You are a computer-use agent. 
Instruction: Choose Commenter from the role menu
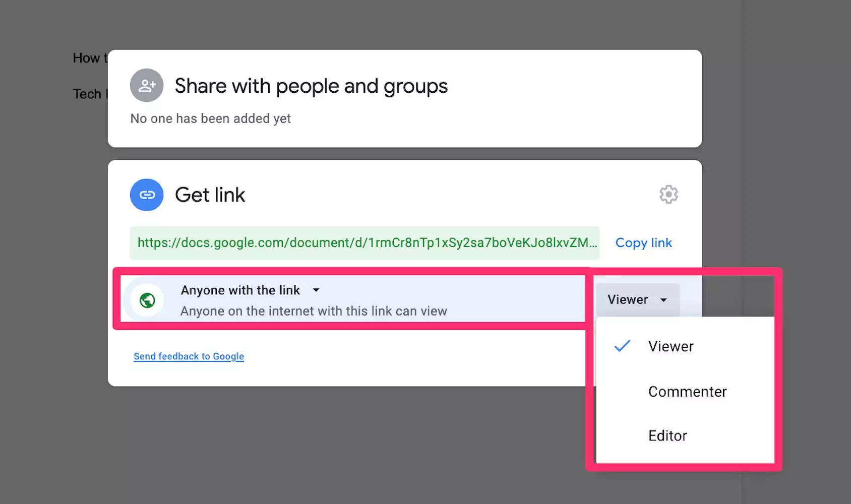[687, 392]
